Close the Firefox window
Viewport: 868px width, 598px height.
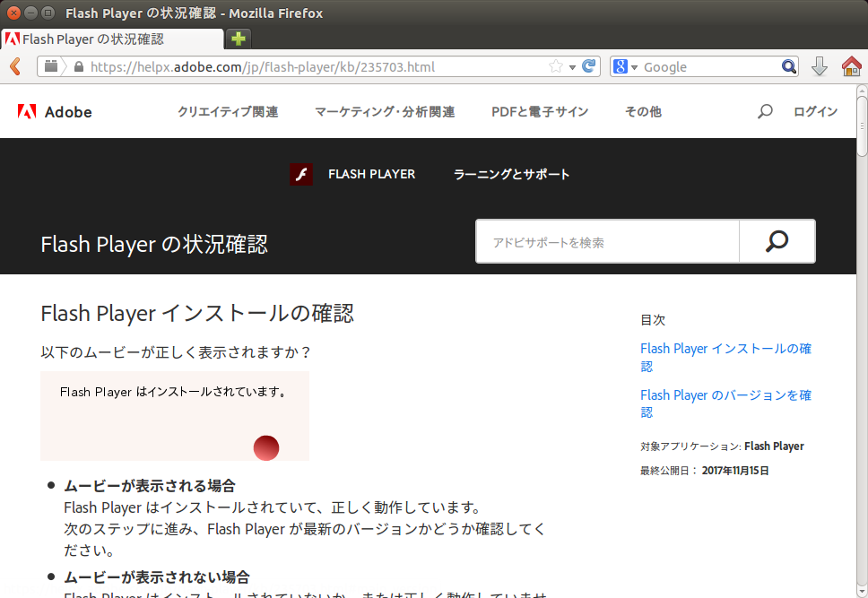13,13
